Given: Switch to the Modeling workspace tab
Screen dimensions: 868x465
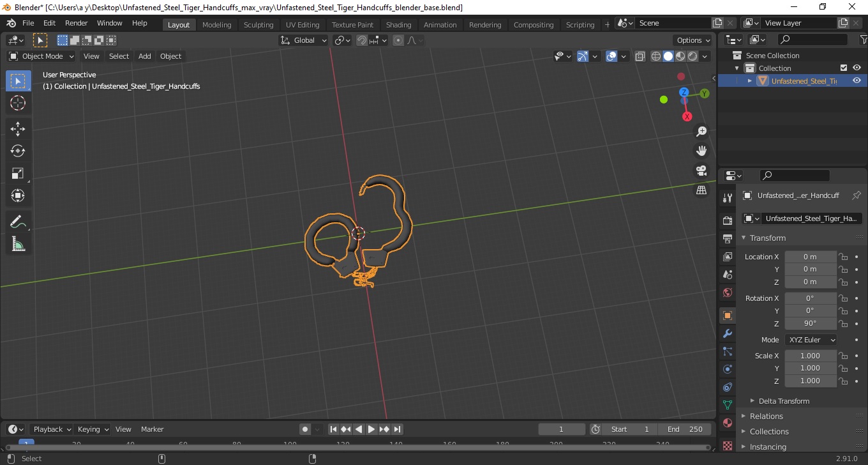Looking at the screenshot, I should pos(216,25).
